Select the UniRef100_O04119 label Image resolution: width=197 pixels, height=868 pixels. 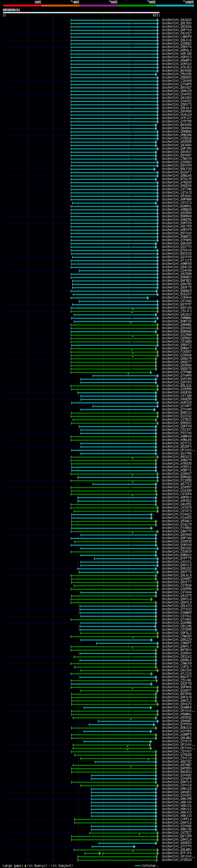[x=177, y=115]
